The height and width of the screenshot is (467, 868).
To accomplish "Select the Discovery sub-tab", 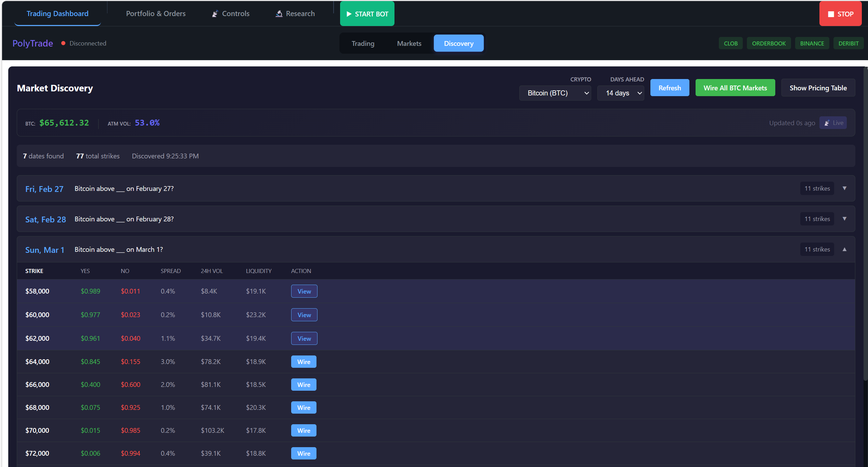I will [x=458, y=43].
